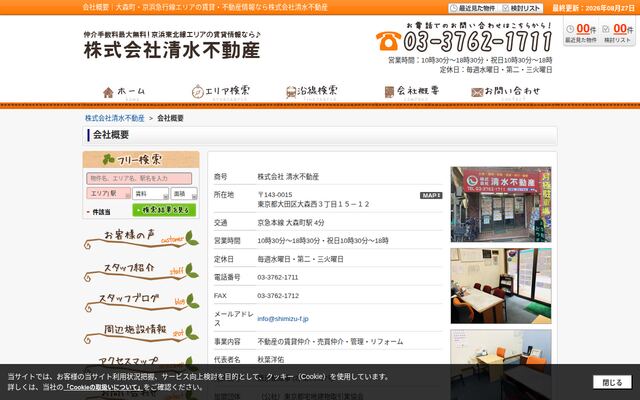Open the お客様の声 sidebar banner
This screenshot has height=400, width=640.
point(141,239)
